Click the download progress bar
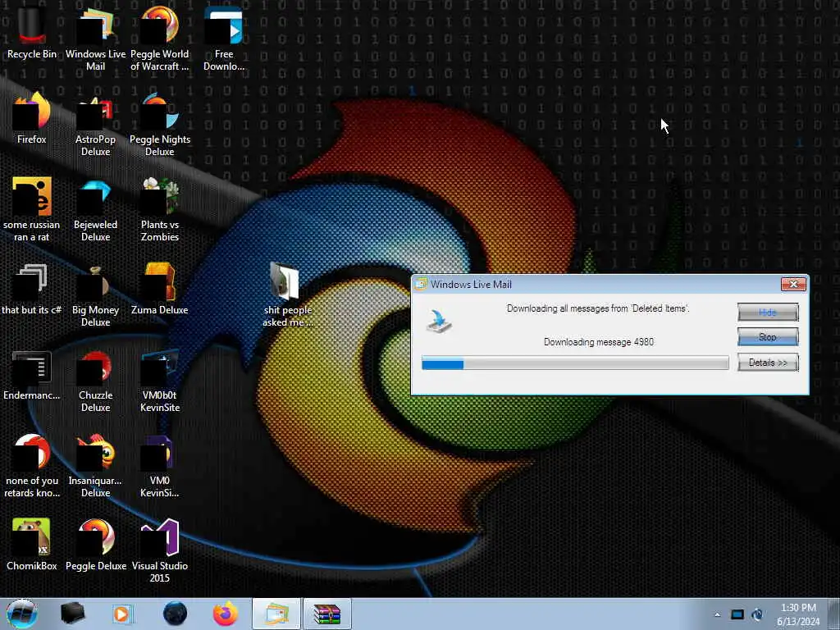This screenshot has width=840, height=630. coord(575,363)
